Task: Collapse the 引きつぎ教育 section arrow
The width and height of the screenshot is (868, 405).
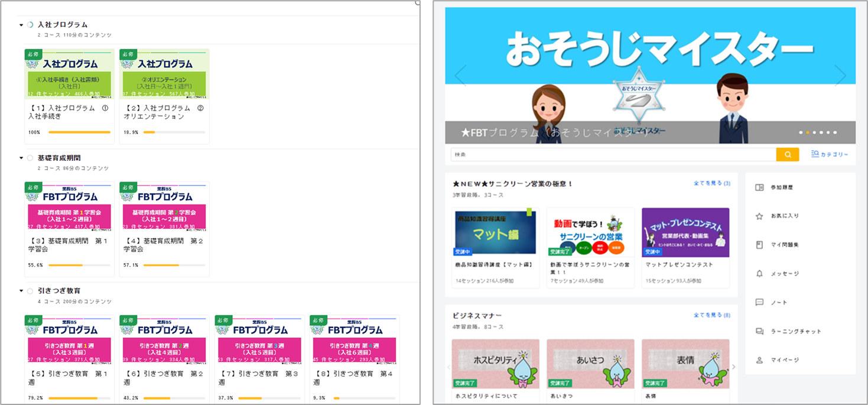Action: coord(21,291)
